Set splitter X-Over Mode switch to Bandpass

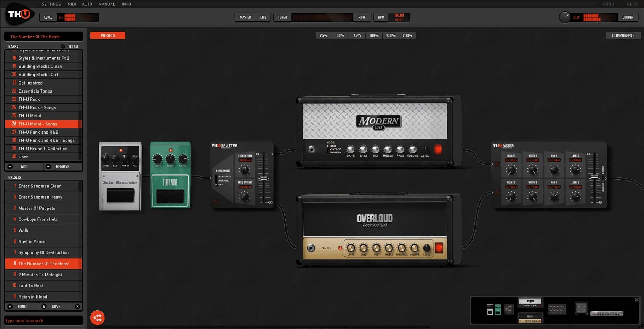[216, 177]
